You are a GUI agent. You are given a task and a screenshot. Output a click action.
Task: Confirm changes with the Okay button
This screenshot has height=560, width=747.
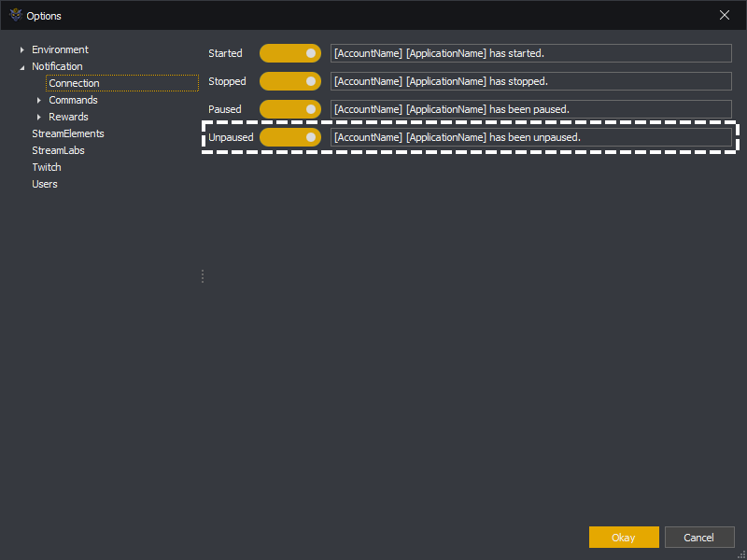[624, 538]
